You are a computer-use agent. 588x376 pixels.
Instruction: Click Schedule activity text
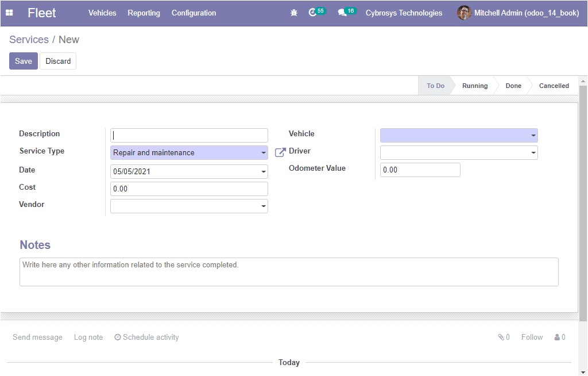(151, 337)
